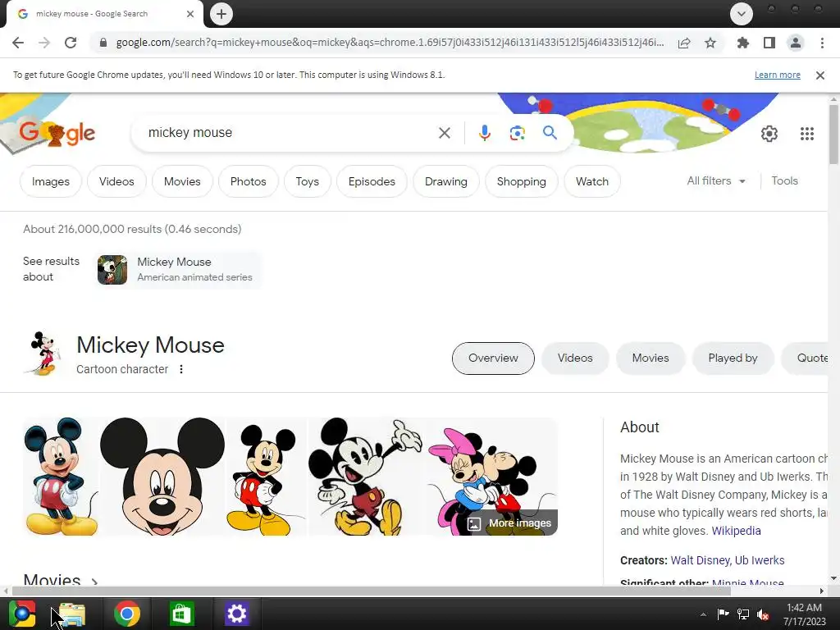The image size is (840, 630).
Task: Open the Windows Store taskbar icon
Action: pos(181,614)
